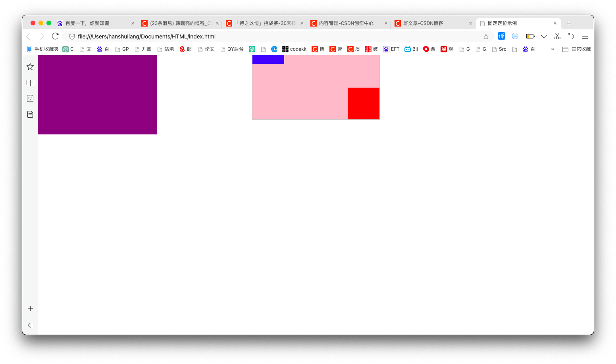Open the codekk bookmark

[x=294, y=49]
